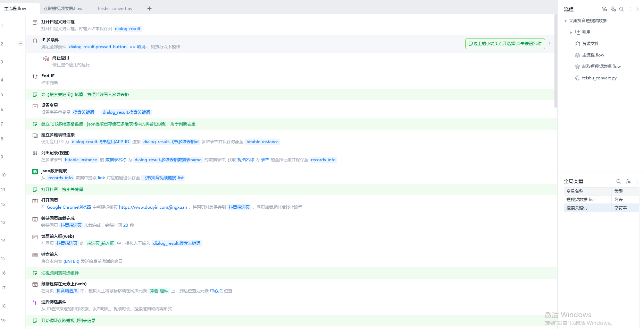644x329 pixels.
Task: Click the dialog_result.pressed_button condition tag
Action: [98, 47]
